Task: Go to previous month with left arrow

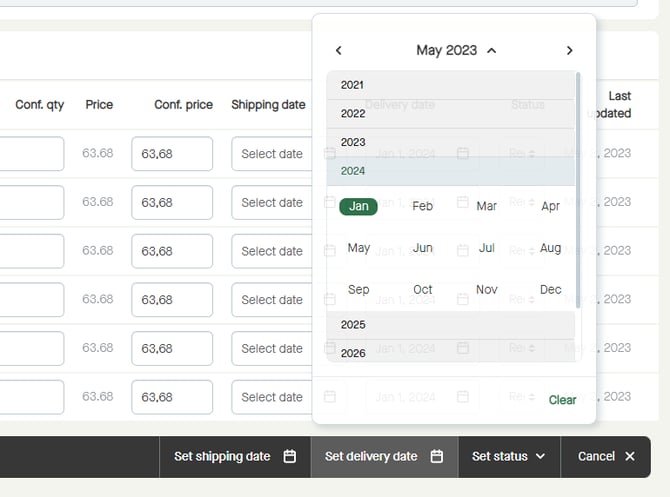Action: [x=338, y=50]
